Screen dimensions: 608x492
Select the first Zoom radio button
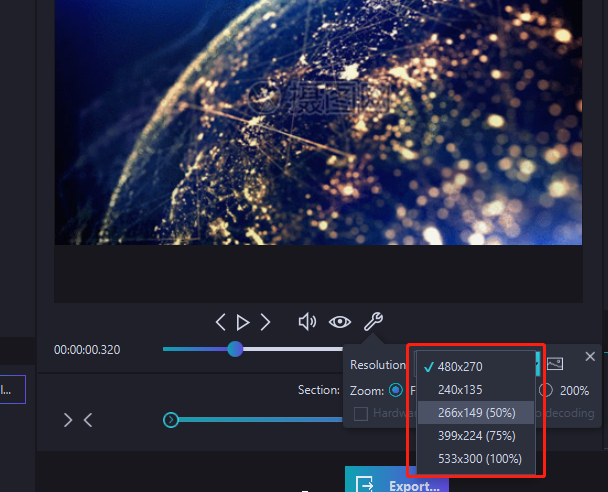click(396, 390)
